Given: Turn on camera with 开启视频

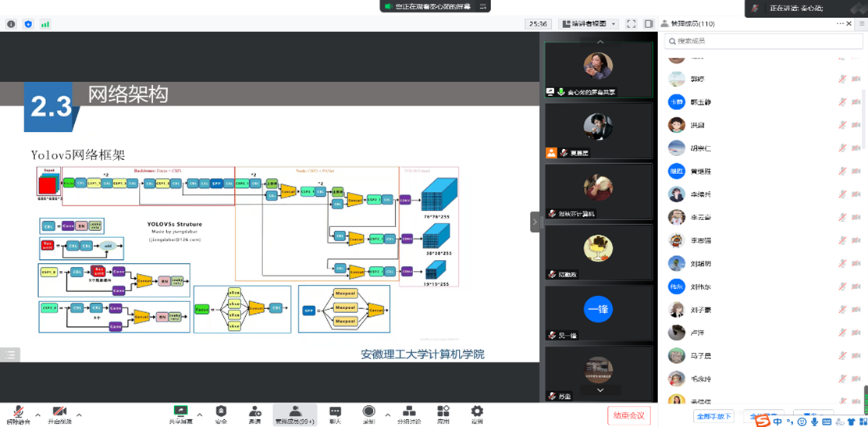Looking at the screenshot, I should point(59,414).
